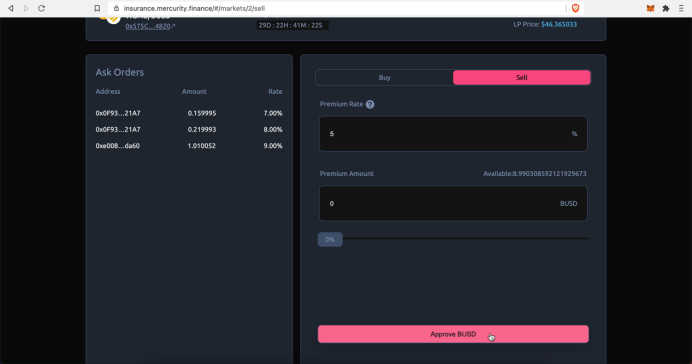
Task: Show Premium Rate help tooltip
Action: (370, 105)
